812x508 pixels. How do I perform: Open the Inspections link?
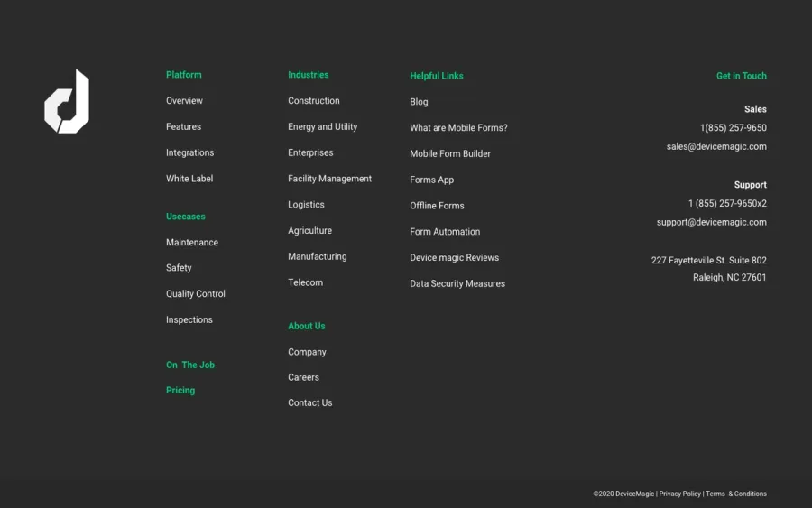[189, 319]
